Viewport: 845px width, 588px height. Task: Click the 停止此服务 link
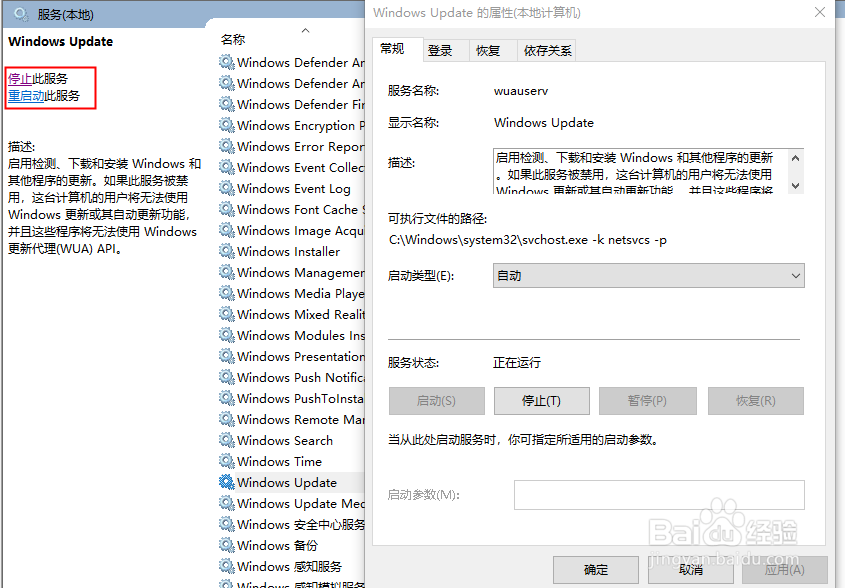[34, 78]
